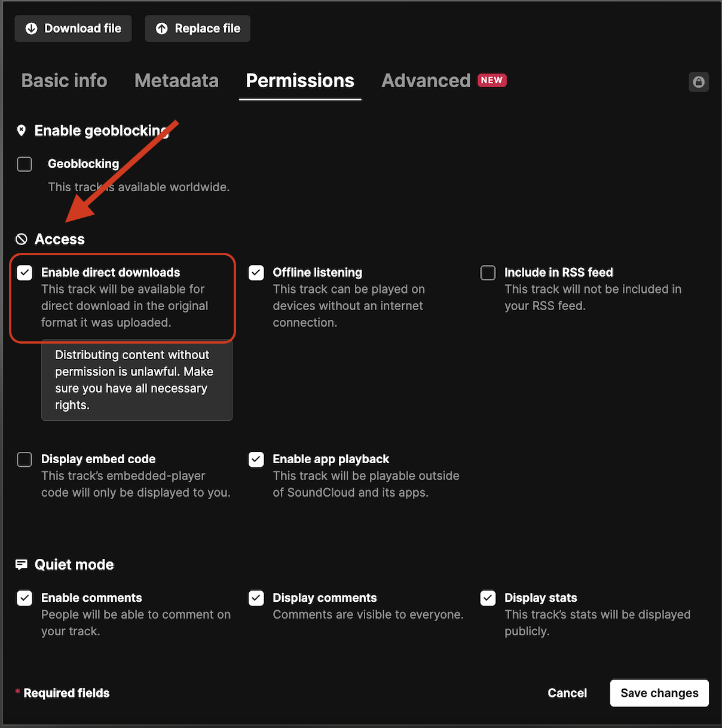This screenshot has width=722, height=728.
Task: Open the Basic info tab
Action: click(64, 81)
